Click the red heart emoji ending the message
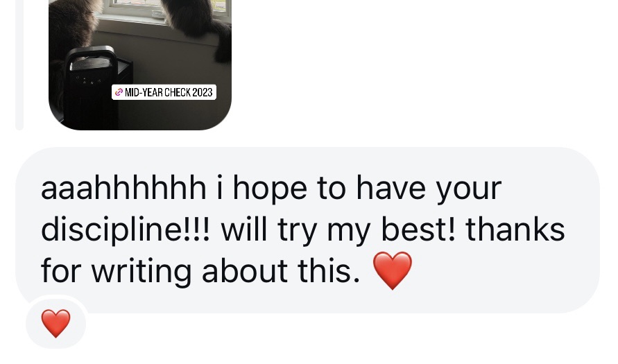The width and height of the screenshot is (618, 364). point(393,270)
